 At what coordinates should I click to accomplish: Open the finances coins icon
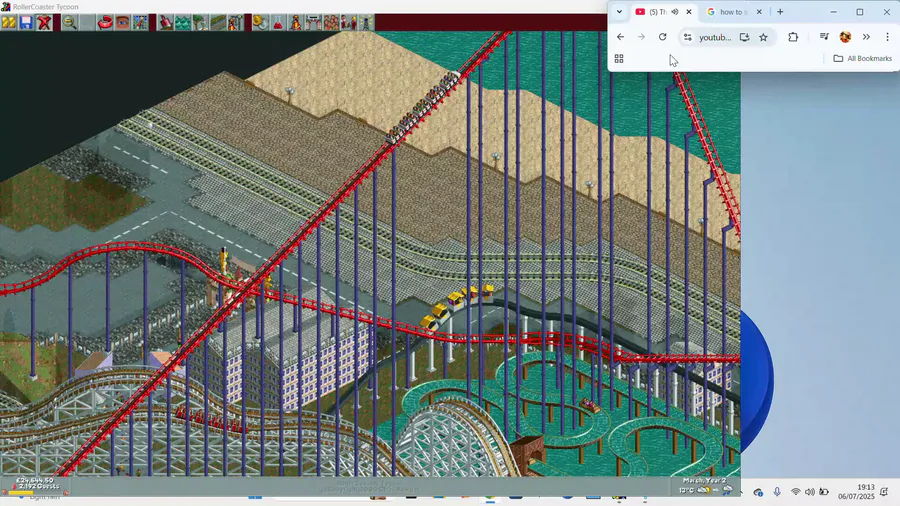point(261,22)
